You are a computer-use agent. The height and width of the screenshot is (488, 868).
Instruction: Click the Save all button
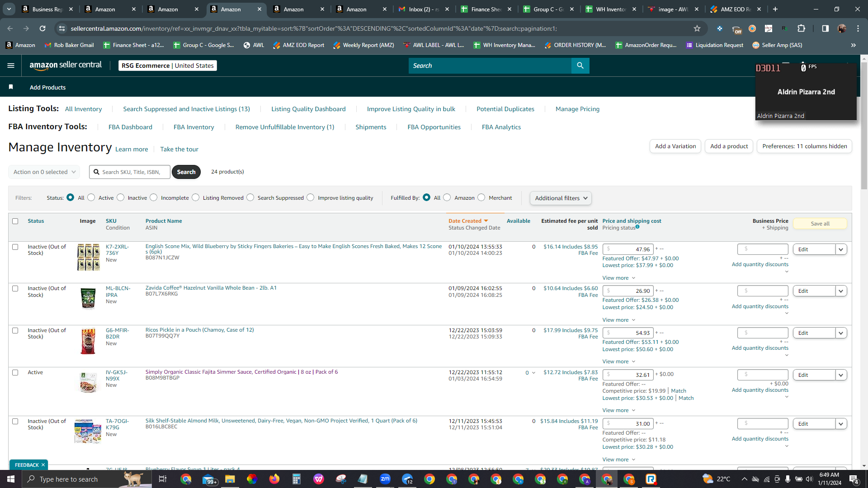(820, 224)
